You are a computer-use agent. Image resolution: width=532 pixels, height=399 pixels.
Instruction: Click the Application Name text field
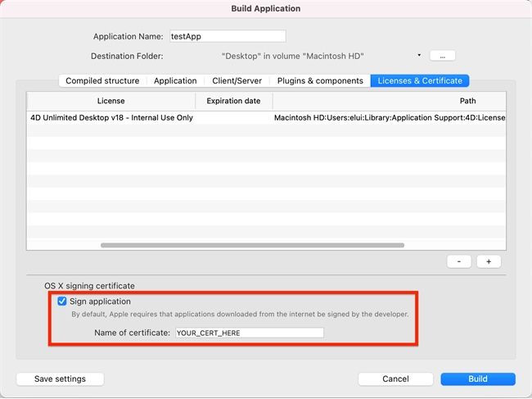coord(227,36)
